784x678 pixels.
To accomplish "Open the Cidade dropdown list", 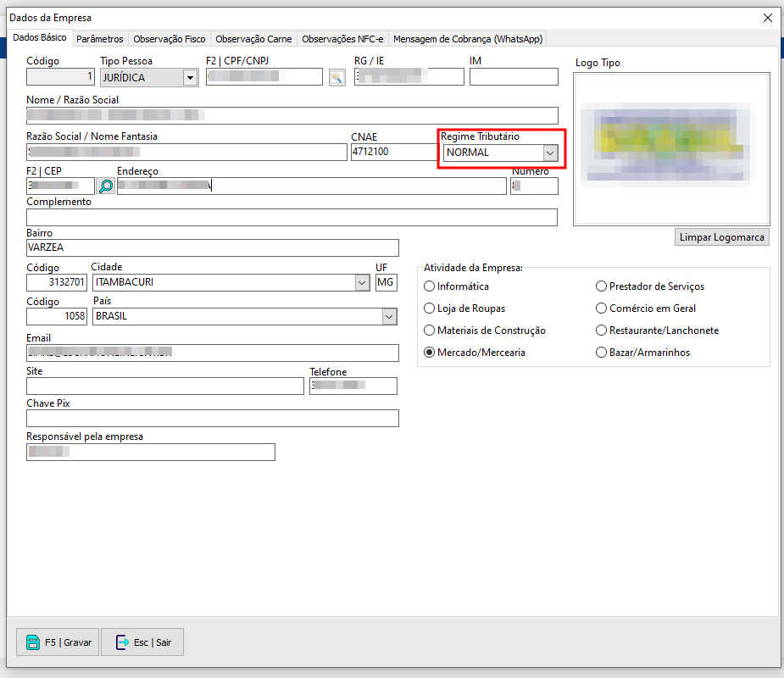I will [364, 282].
